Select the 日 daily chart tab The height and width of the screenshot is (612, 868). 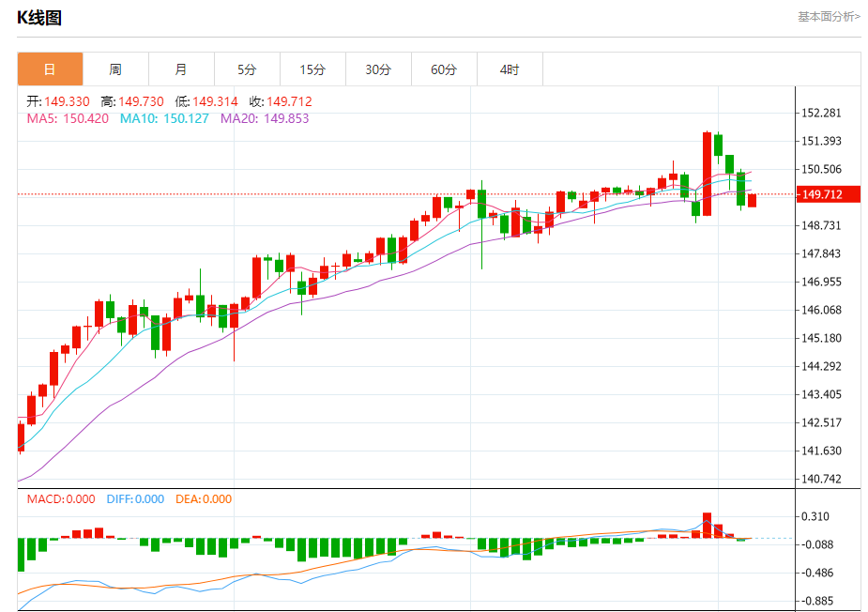50,69
